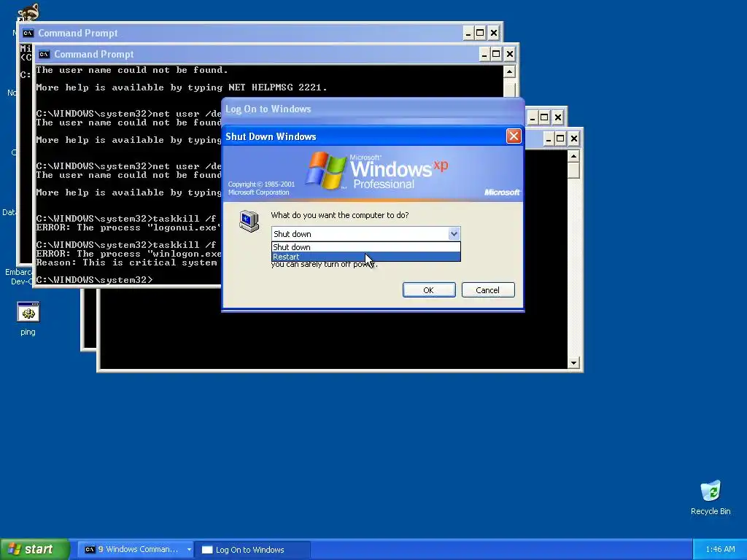This screenshot has width=747, height=560.
Task: Click 'What do you want the computer to do?'
Action: [340, 215]
